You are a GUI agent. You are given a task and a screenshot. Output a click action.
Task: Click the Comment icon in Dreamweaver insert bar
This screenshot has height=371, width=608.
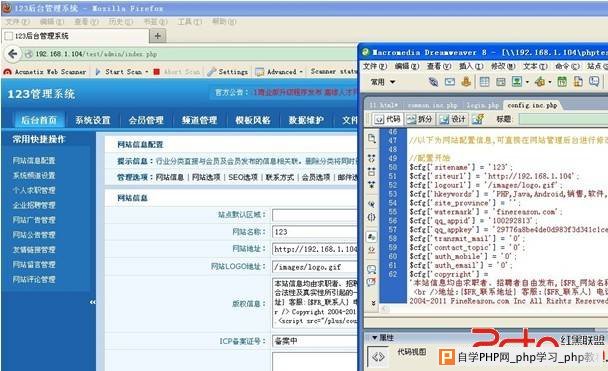click(594, 81)
